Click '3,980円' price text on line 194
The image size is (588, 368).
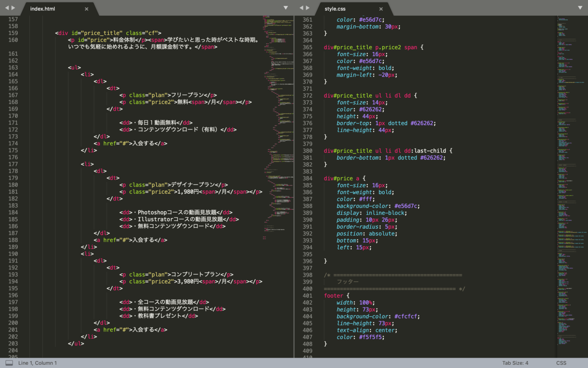tap(188, 282)
